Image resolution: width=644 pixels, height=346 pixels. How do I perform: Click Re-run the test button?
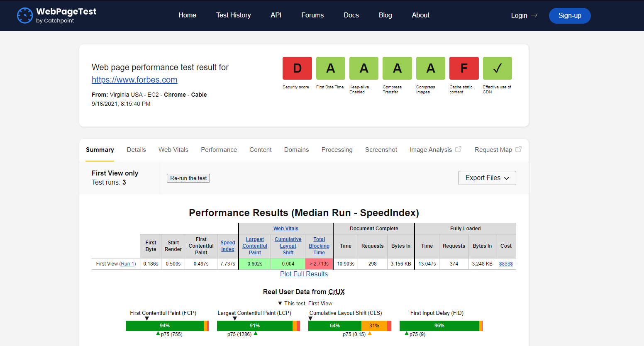coord(188,178)
